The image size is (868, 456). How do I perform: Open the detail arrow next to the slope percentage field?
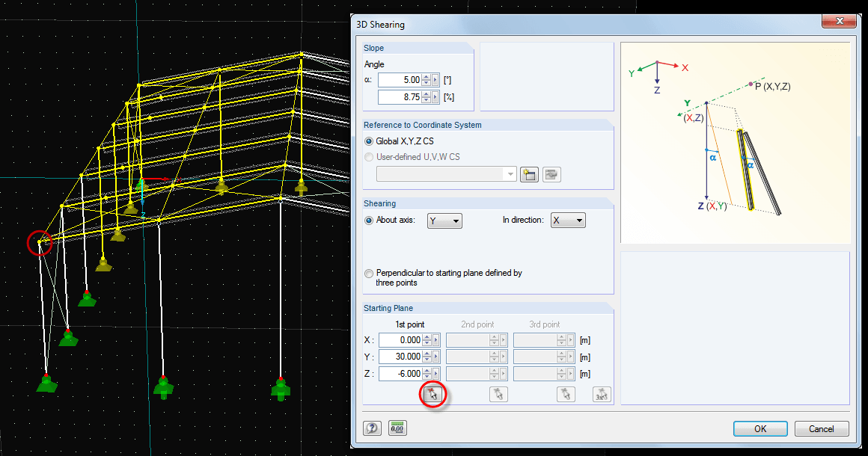click(434, 96)
